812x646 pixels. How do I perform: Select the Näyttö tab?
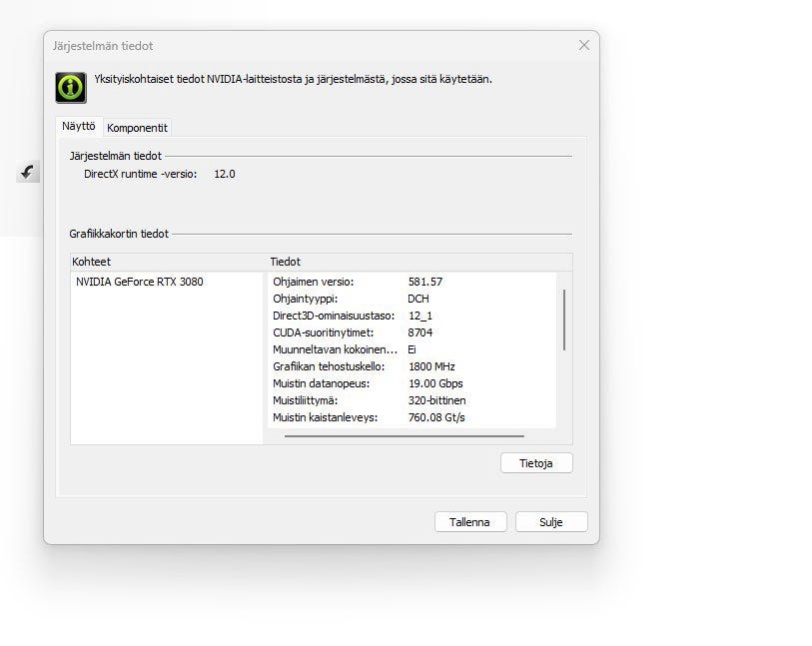click(x=79, y=126)
